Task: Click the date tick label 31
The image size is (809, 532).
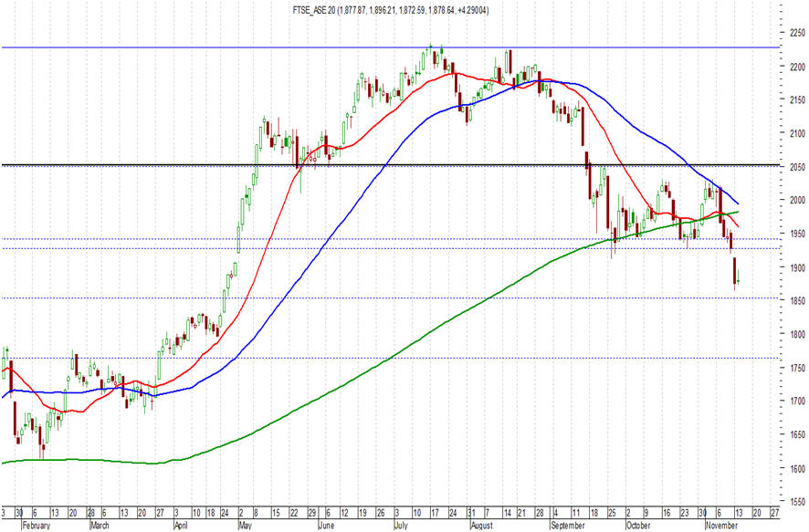Action: pyautogui.click(x=471, y=514)
